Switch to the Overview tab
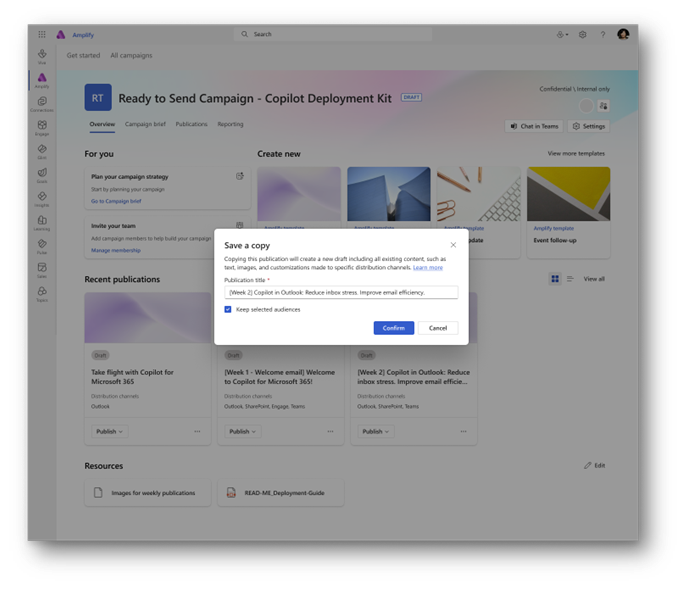Image resolution: width=687 pixels, height=593 pixels. tap(102, 124)
